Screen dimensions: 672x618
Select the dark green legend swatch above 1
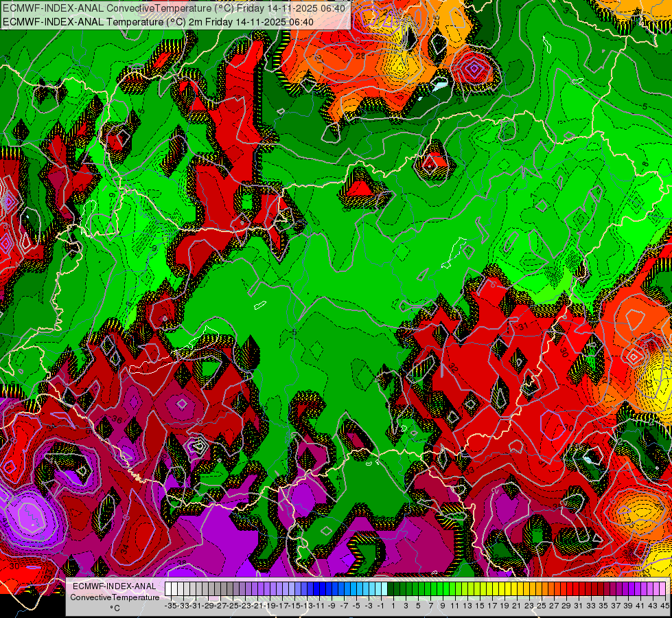pos(390,588)
